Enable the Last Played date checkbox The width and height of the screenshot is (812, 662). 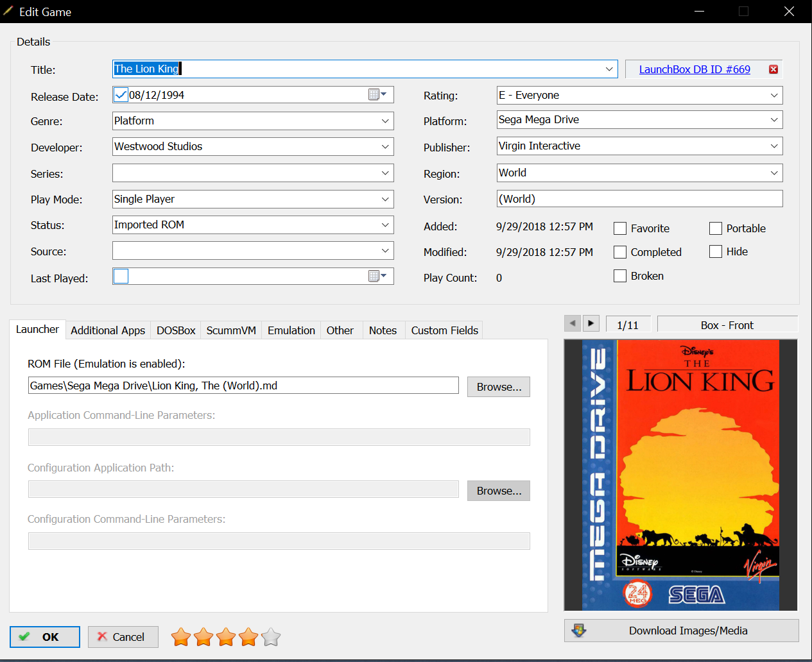pos(121,276)
